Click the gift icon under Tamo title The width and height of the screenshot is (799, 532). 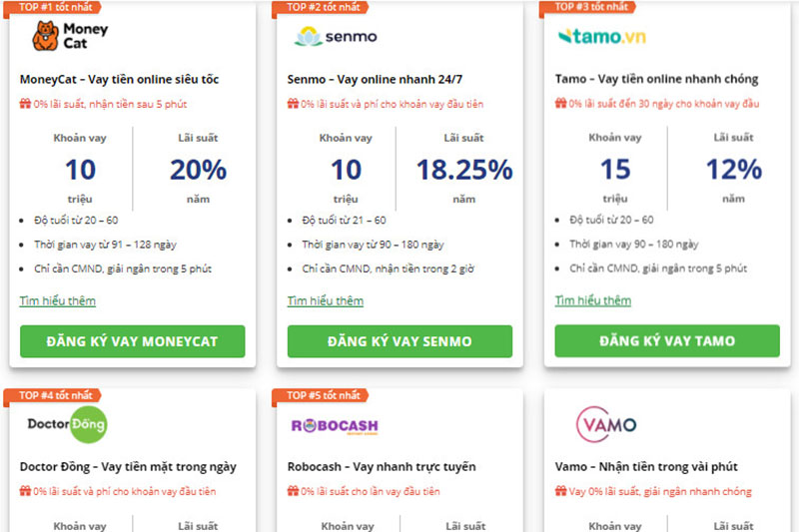tap(560, 104)
